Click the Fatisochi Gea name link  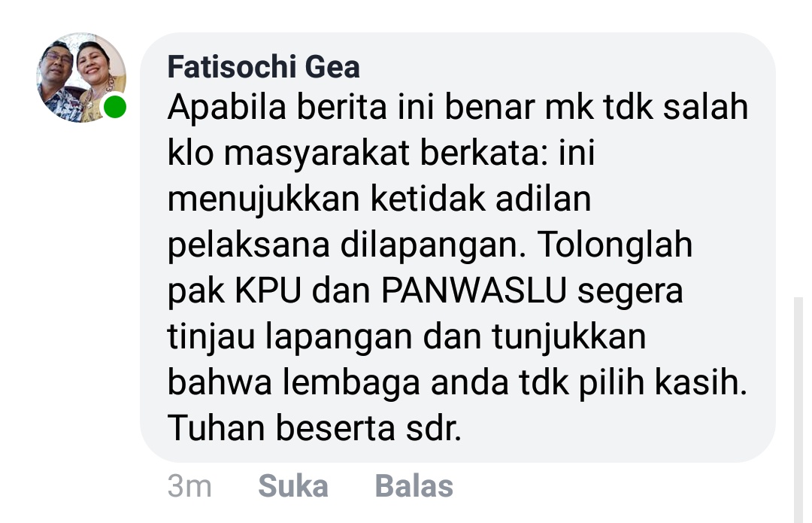(264, 67)
